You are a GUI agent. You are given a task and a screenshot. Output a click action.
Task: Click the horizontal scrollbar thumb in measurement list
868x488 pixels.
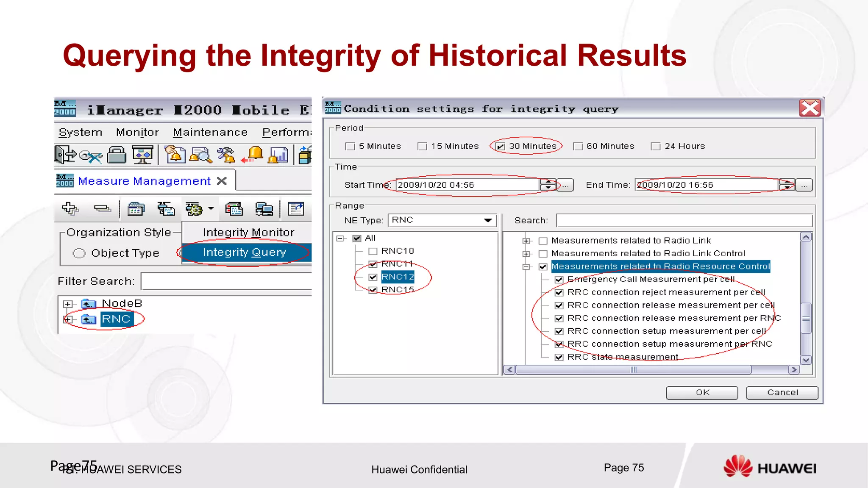634,370
